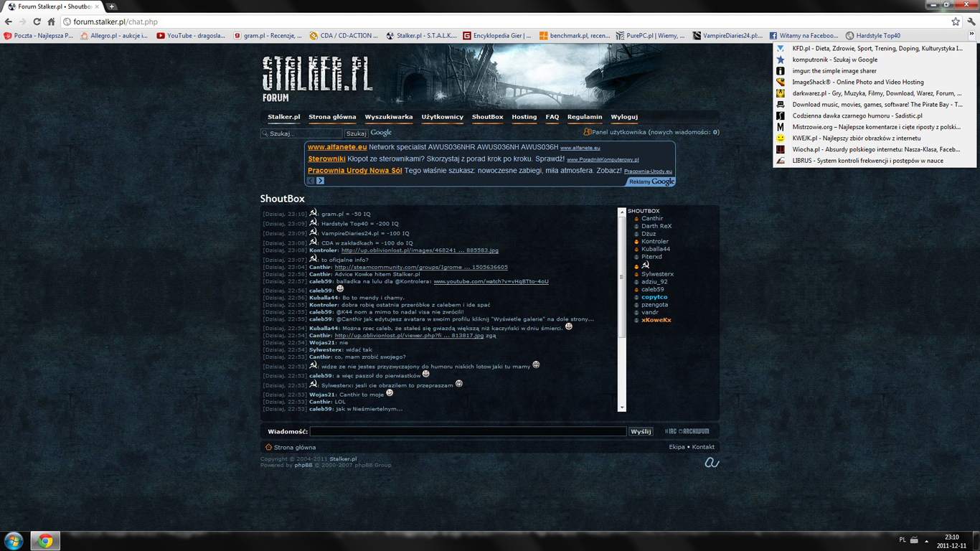This screenshot has height=551, width=980.
Task: Open the FAQ forum menu item
Action: click(552, 117)
